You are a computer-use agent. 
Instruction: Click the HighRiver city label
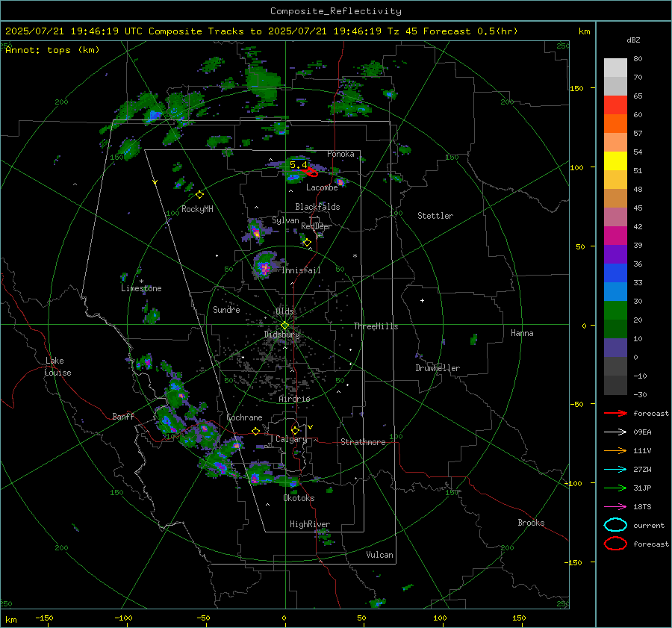310,524
